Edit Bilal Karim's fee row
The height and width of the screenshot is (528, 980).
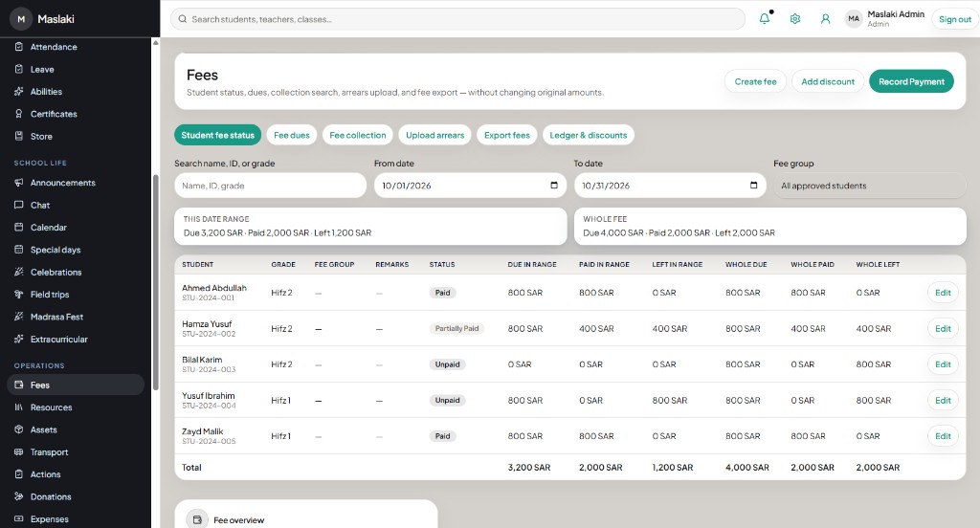tap(943, 364)
